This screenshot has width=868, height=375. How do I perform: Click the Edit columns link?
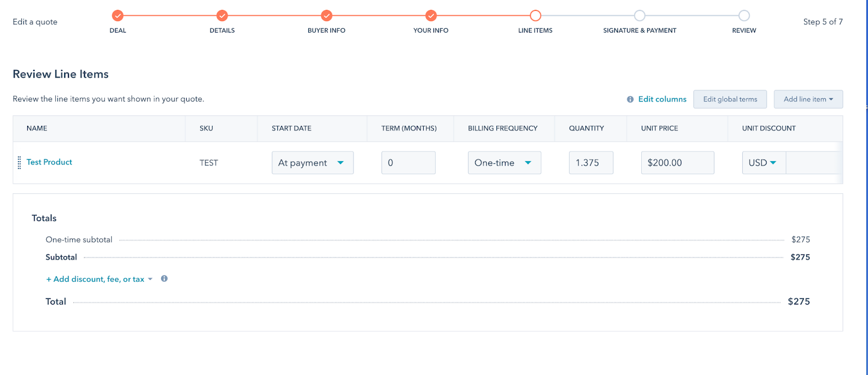pyautogui.click(x=662, y=99)
